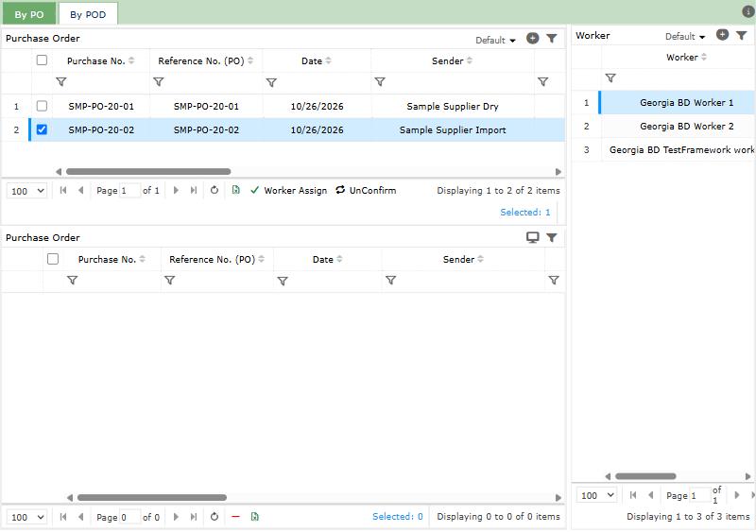Viewport: 756px width, 532px height.
Task: Go to next page in top grid pager
Action: (176, 191)
